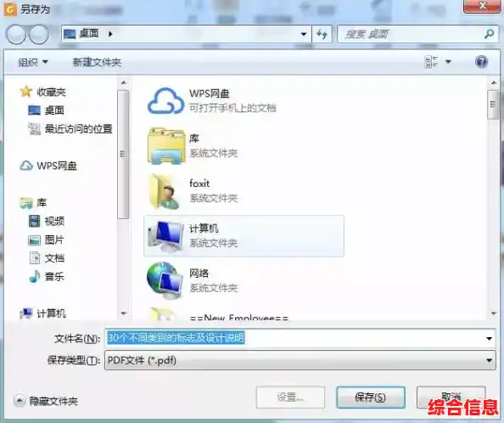Click the 取消 button
Image resolution: width=504 pixels, height=423 pixels.
pyautogui.click(x=451, y=398)
